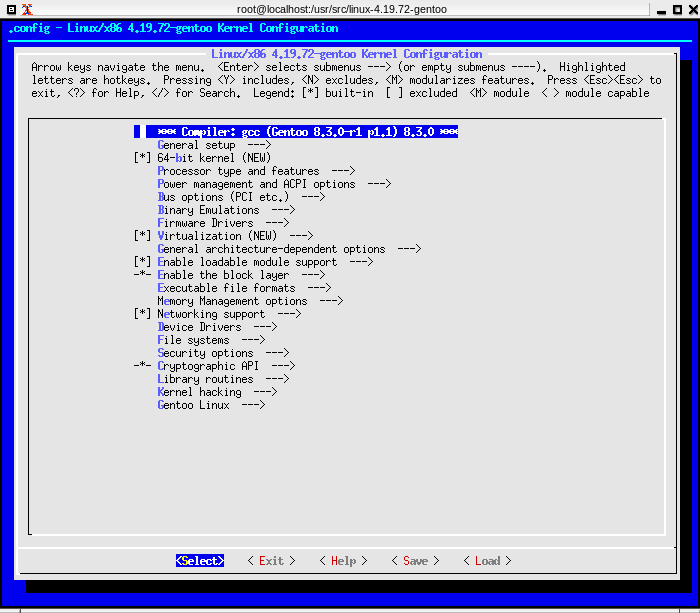Select General architecture-dependent options label
Screen dimensions: 700x613
coord(271,249)
